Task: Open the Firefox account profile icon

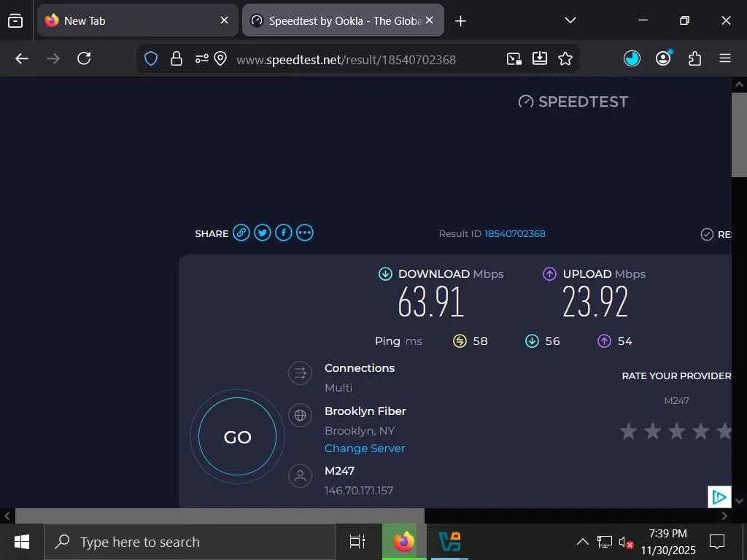Action: (x=663, y=58)
